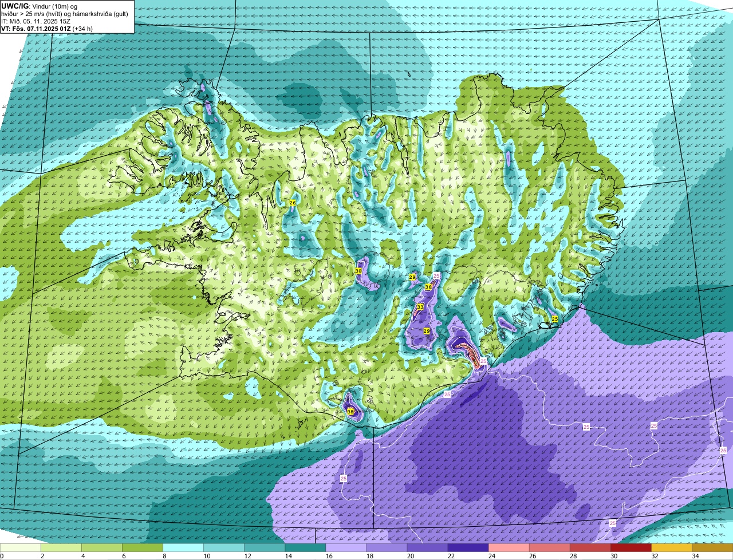Click the yellow 26 gust marker
733x560 pixels.
(x=293, y=203)
